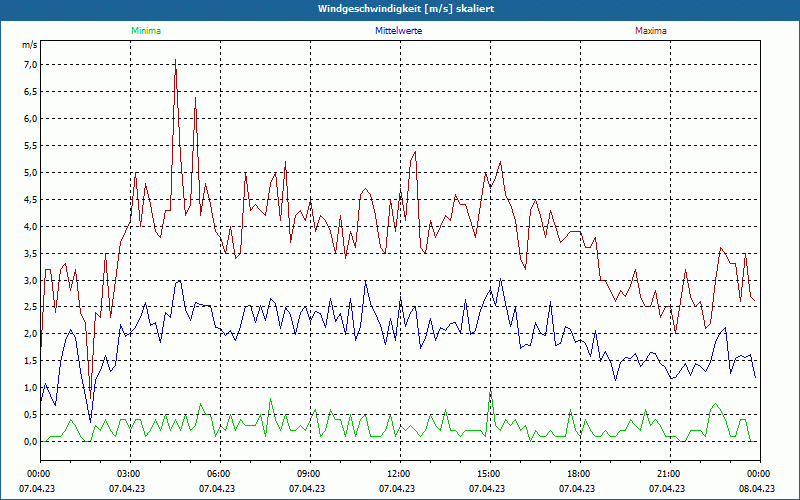Click the 12:00 time axis label
The image size is (800, 500).
(397, 474)
